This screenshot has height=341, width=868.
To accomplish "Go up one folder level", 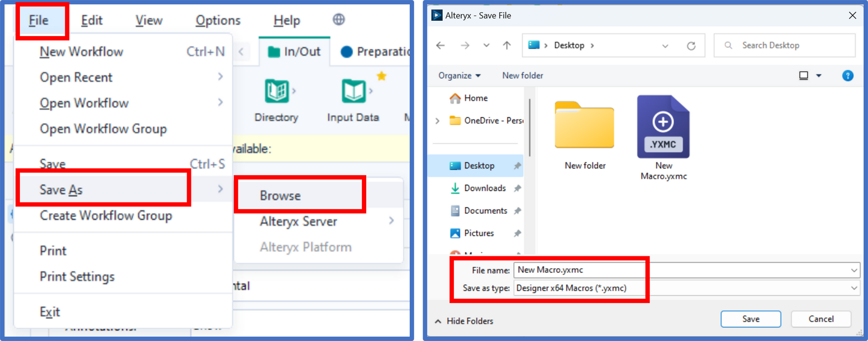I will tap(507, 45).
